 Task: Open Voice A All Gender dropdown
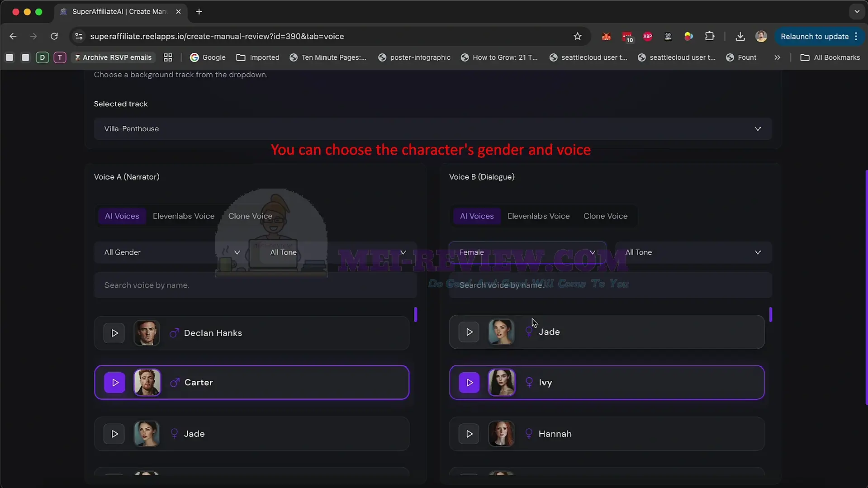tap(172, 252)
